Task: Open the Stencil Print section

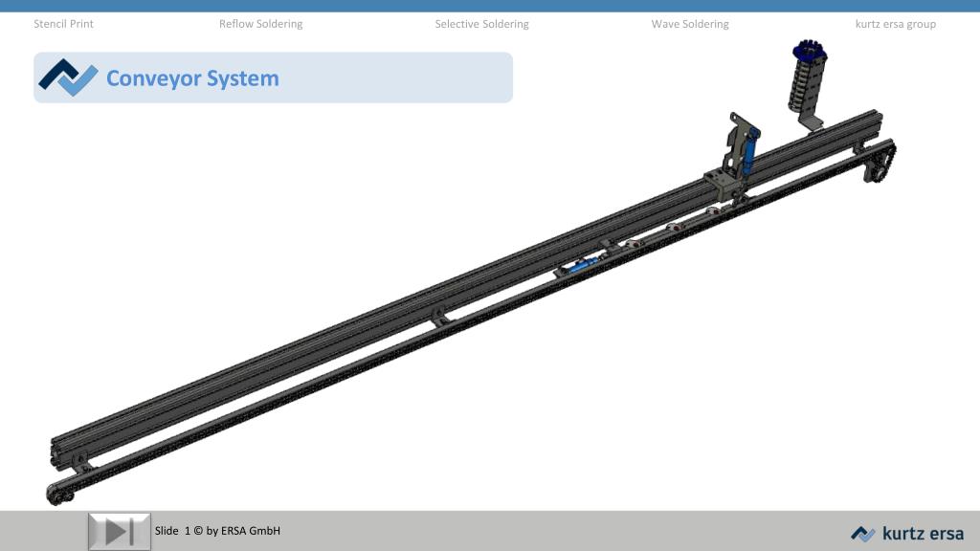Action: 63,24
